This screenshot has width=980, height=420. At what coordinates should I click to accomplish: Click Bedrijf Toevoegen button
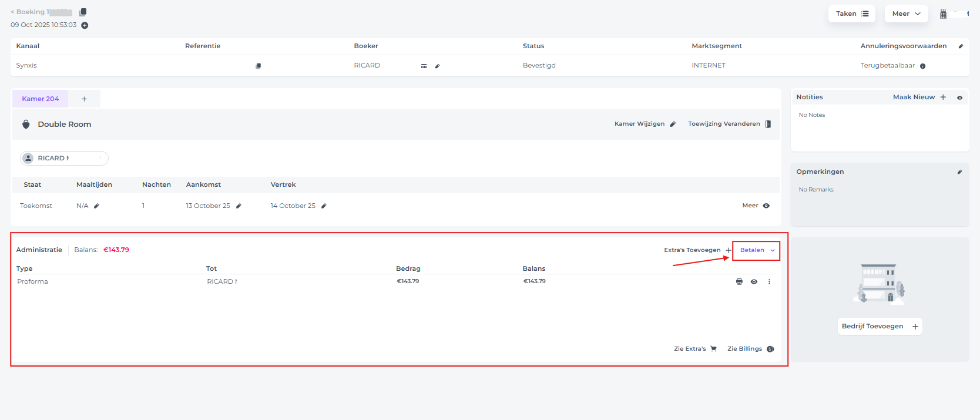pyautogui.click(x=879, y=327)
